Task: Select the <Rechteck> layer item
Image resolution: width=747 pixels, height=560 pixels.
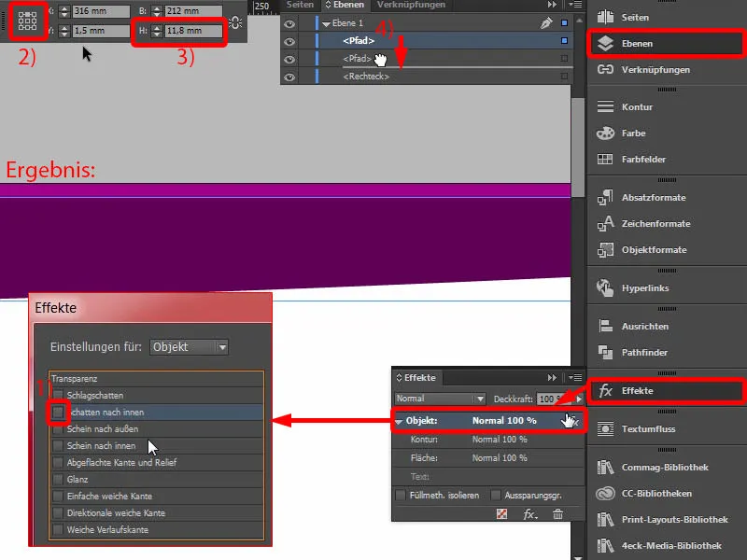Action: point(366,77)
